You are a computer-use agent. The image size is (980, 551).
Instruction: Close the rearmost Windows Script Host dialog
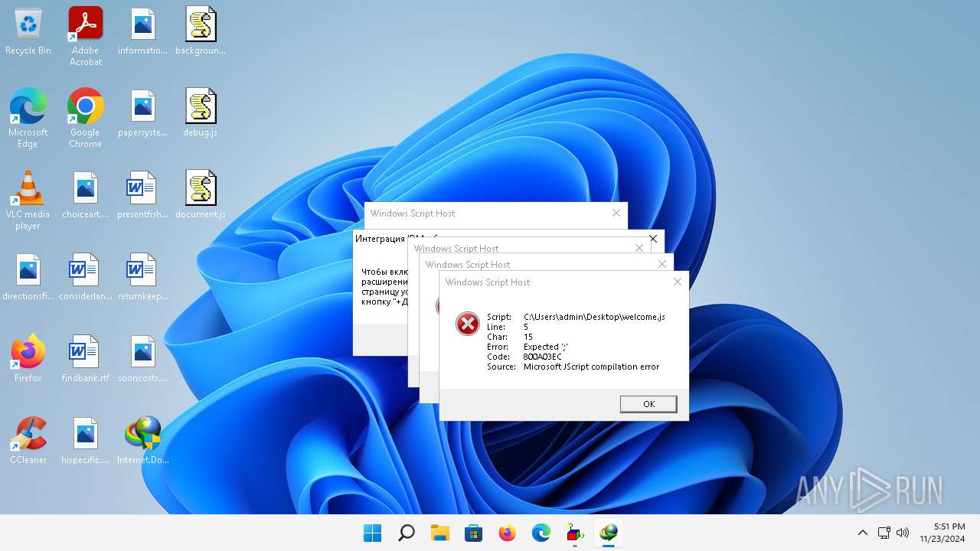click(x=616, y=213)
